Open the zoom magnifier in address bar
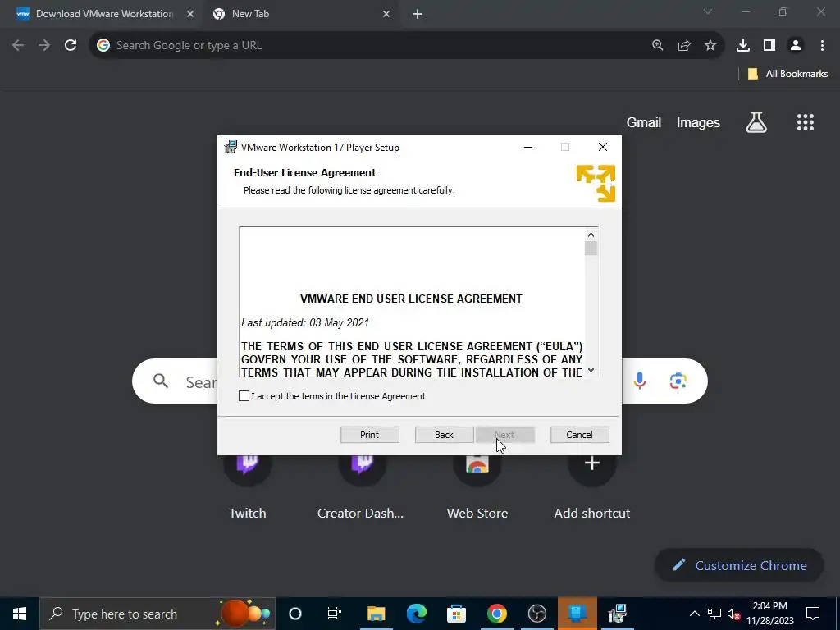Image resolution: width=840 pixels, height=630 pixels. [658, 45]
